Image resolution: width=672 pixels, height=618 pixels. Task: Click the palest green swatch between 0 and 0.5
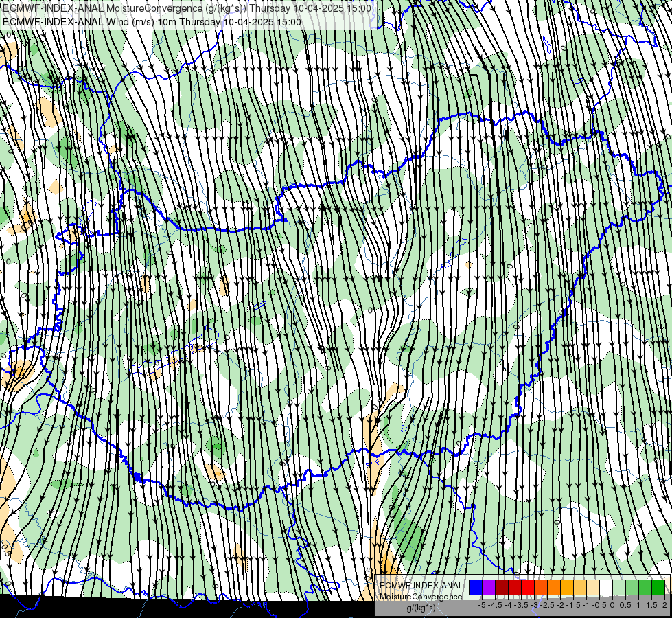[x=619, y=587]
